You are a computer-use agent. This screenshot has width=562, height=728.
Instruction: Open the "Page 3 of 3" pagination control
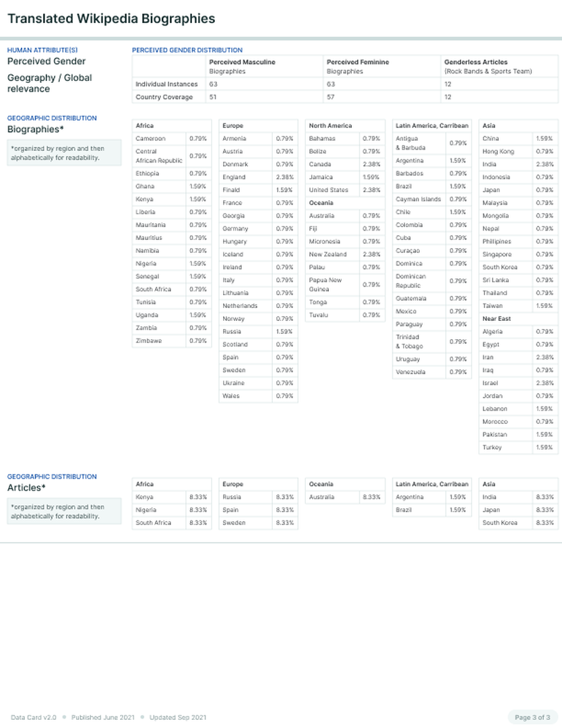pos(531,717)
